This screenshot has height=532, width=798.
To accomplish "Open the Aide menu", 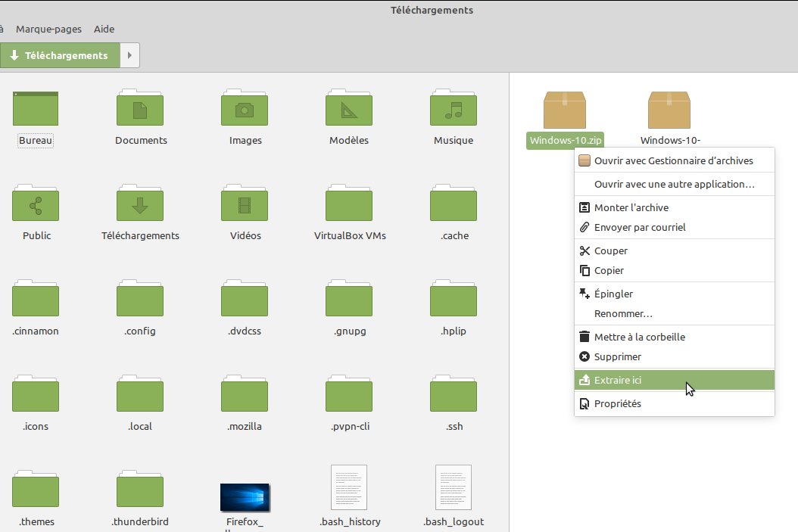I will coord(104,30).
